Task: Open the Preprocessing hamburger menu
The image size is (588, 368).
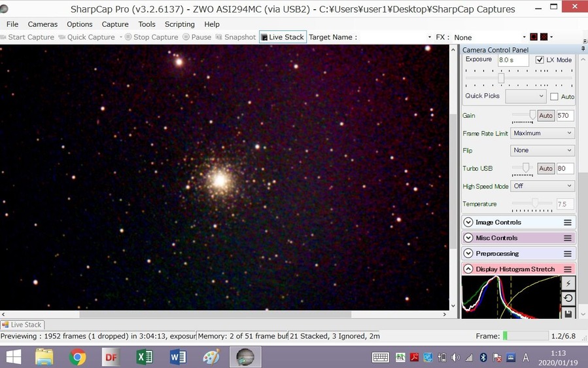Action: tap(567, 253)
